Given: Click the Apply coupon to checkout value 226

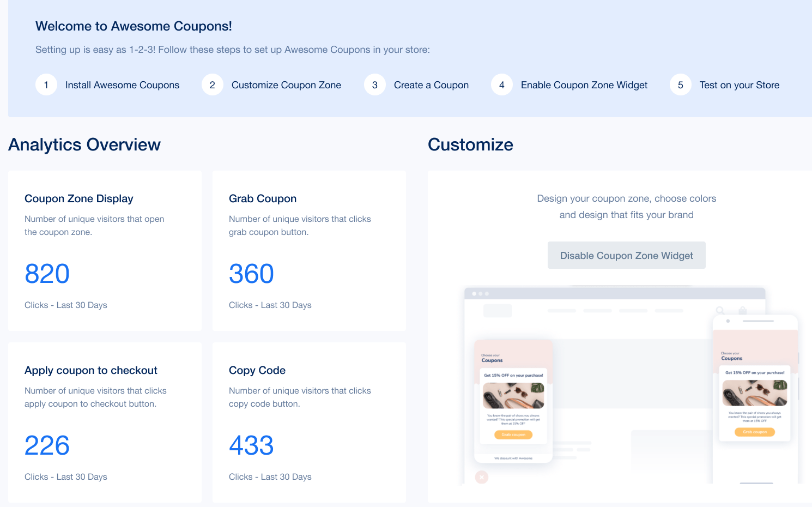Looking at the screenshot, I should pyautogui.click(x=47, y=445).
